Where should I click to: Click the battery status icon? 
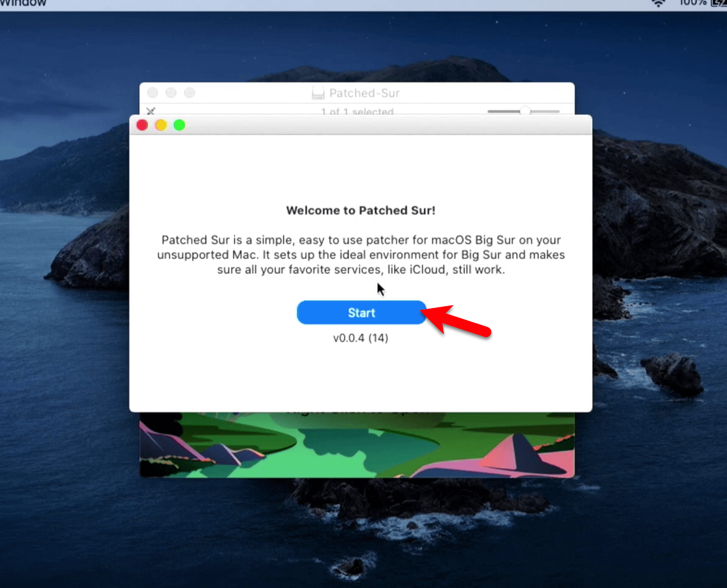pos(718,3)
